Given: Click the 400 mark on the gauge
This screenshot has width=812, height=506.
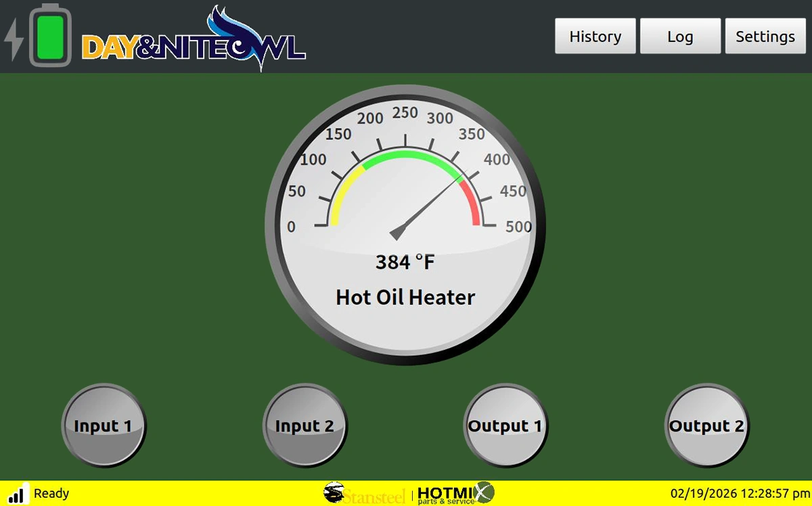Looking at the screenshot, I should tap(497, 160).
